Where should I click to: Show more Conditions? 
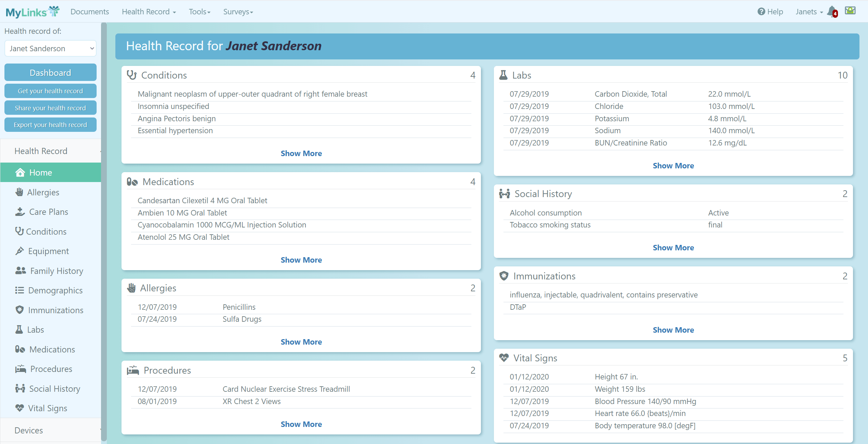point(301,153)
